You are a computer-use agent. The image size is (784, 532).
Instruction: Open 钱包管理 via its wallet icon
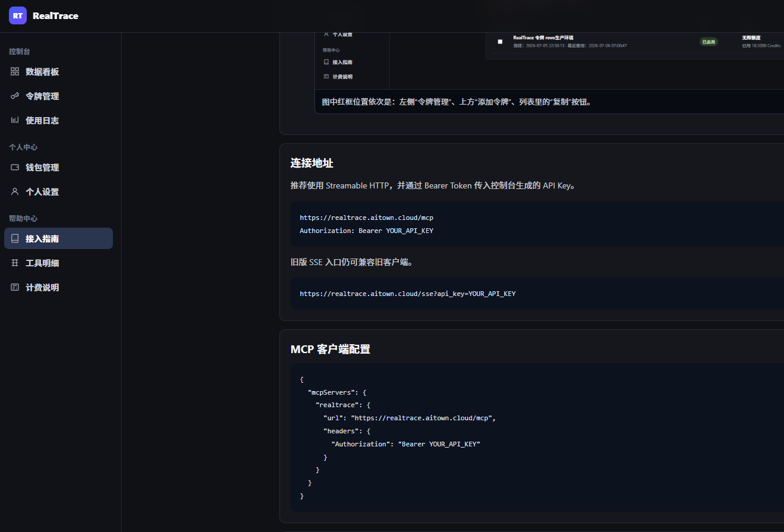pyautogui.click(x=15, y=168)
